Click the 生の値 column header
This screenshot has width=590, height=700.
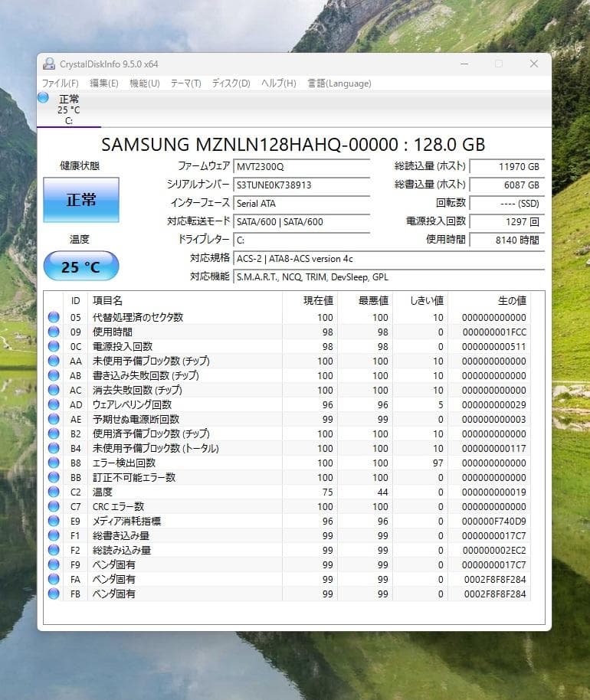(x=490, y=300)
